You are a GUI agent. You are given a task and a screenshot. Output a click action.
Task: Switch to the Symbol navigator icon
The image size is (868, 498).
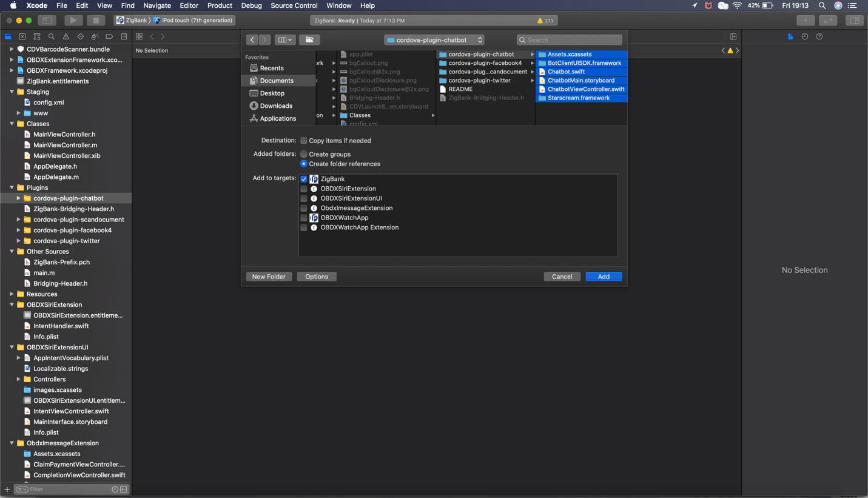[x=37, y=36]
